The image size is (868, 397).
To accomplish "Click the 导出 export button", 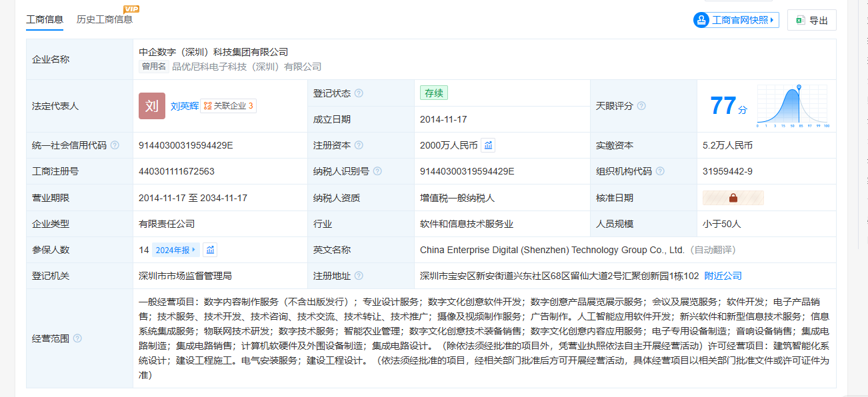I will tap(811, 20).
